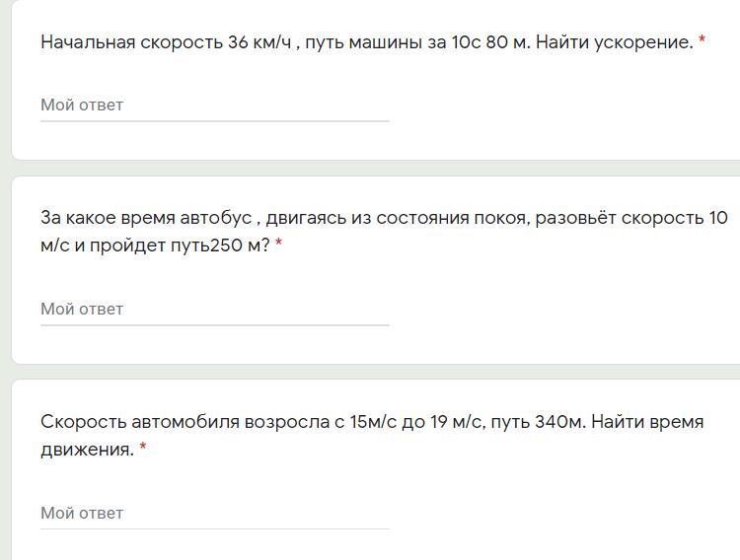Click the "36 км/ч" value in first question
Viewport: 740px width, 560px height.
260,42
